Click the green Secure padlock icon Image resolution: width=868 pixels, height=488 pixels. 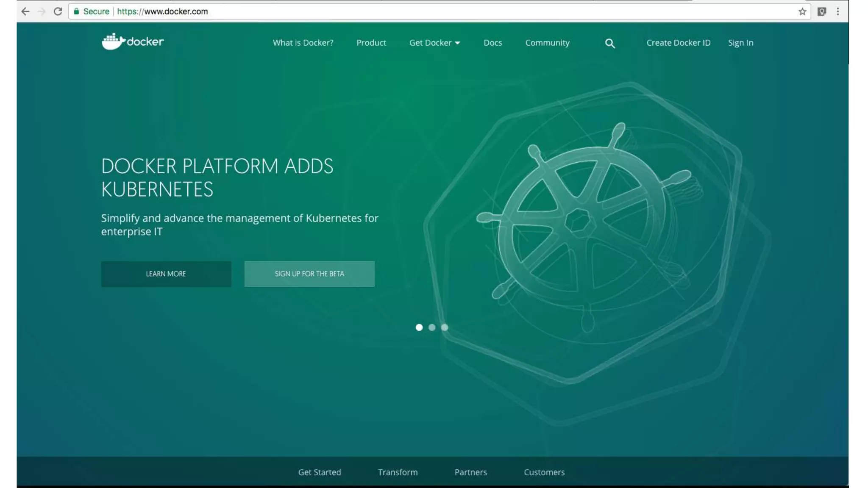click(76, 11)
